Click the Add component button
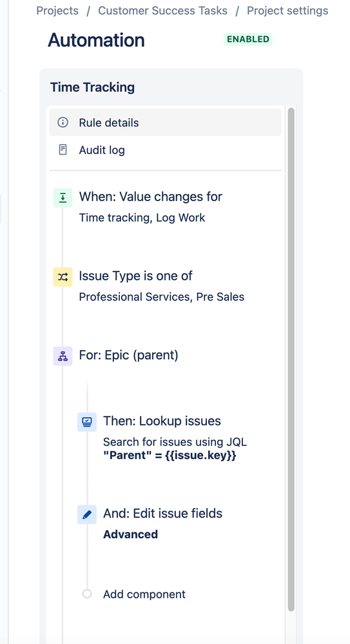Screen dimensions: 350x644 click(x=144, y=594)
